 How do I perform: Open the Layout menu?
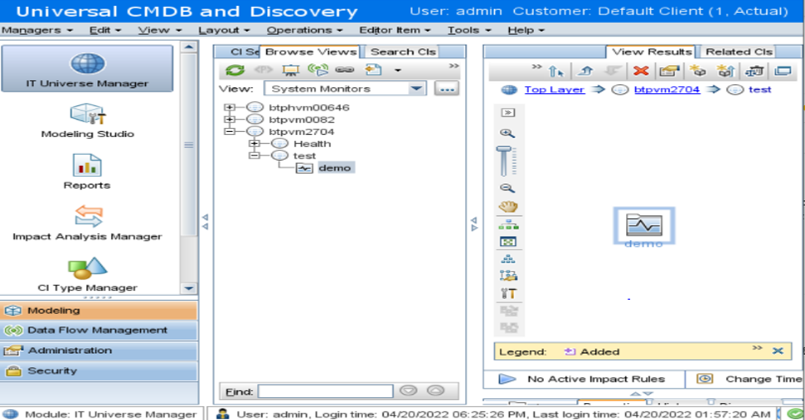tap(224, 30)
